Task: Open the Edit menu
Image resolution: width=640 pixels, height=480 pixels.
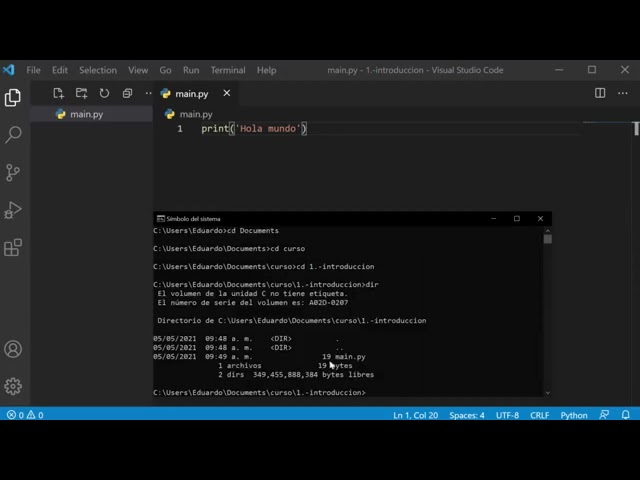Action: [60, 70]
